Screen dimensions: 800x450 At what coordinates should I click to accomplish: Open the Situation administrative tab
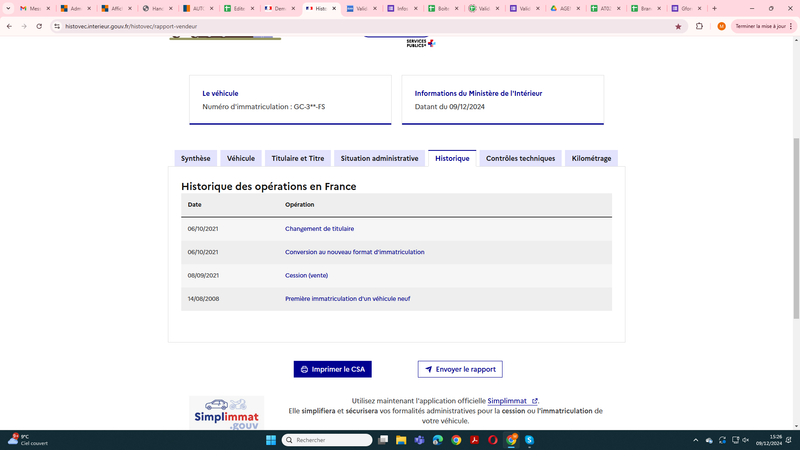pyautogui.click(x=380, y=158)
